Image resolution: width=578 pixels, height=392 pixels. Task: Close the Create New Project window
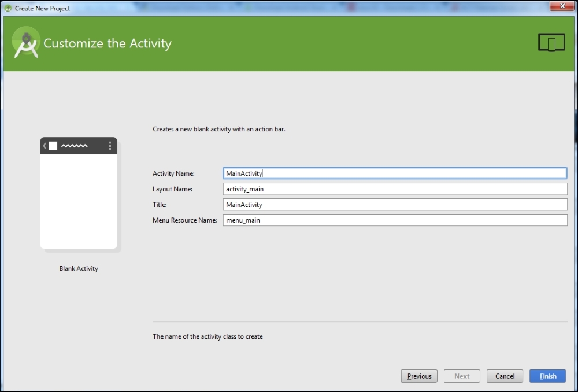point(561,6)
